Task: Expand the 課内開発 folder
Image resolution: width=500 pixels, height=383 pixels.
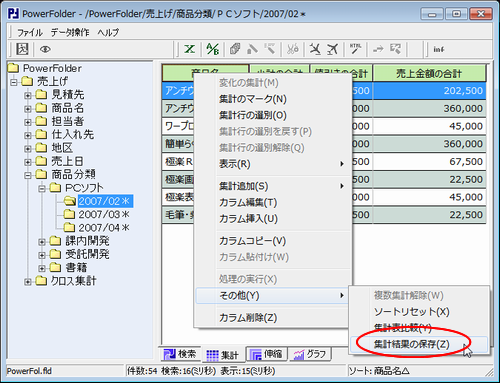Action: click(x=42, y=242)
